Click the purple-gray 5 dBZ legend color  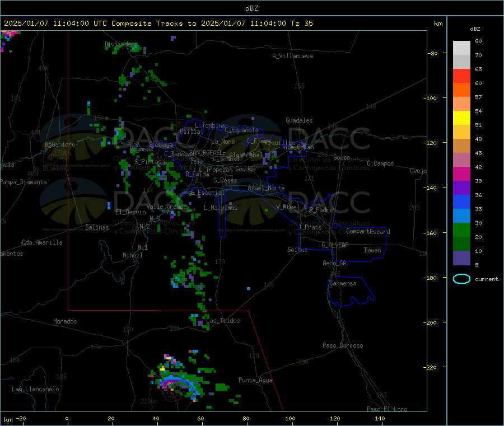pos(461,258)
